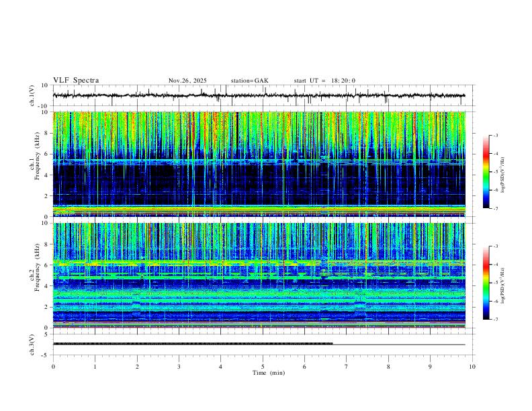Viewport: 532px width, 411px height.
Task: Click the "-7" label on lower color bar
Action: (495, 319)
